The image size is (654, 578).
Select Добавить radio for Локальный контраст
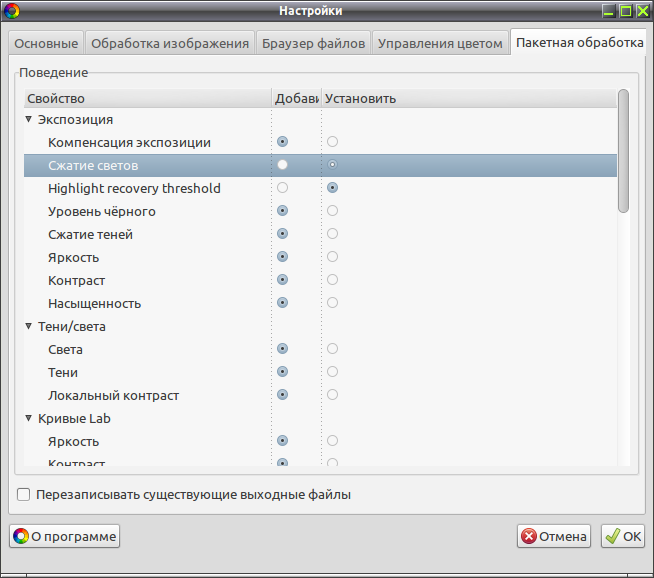[x=282, y=395]
